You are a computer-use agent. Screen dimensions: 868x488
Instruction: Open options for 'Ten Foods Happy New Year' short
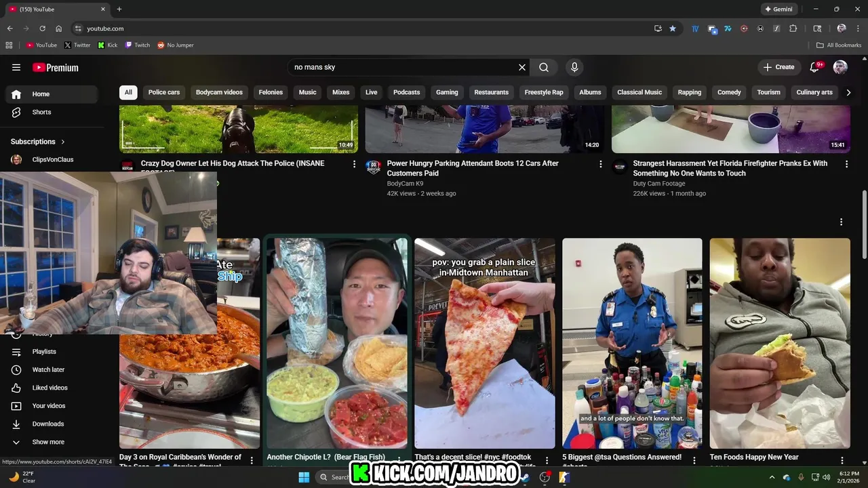pos(842,460)
